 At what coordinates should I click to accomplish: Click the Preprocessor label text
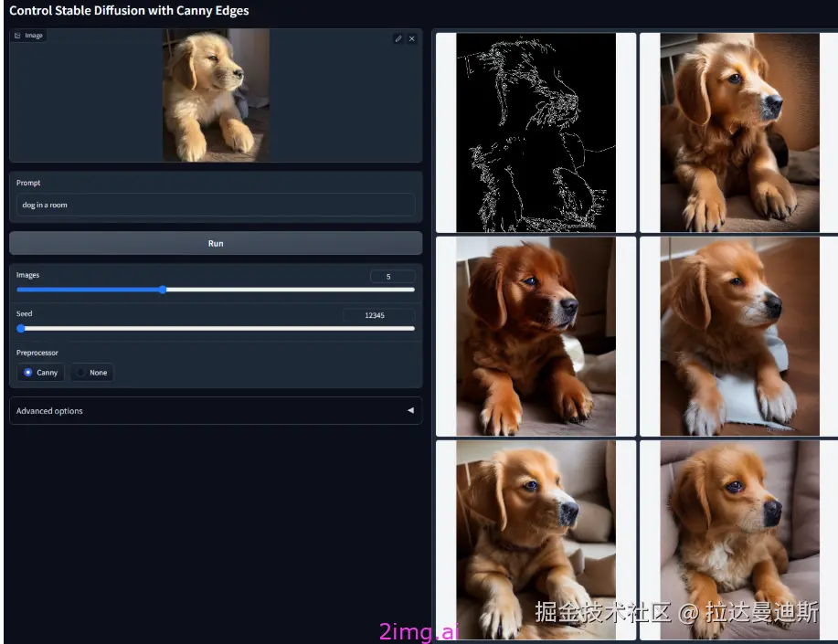tap(37, 353)
